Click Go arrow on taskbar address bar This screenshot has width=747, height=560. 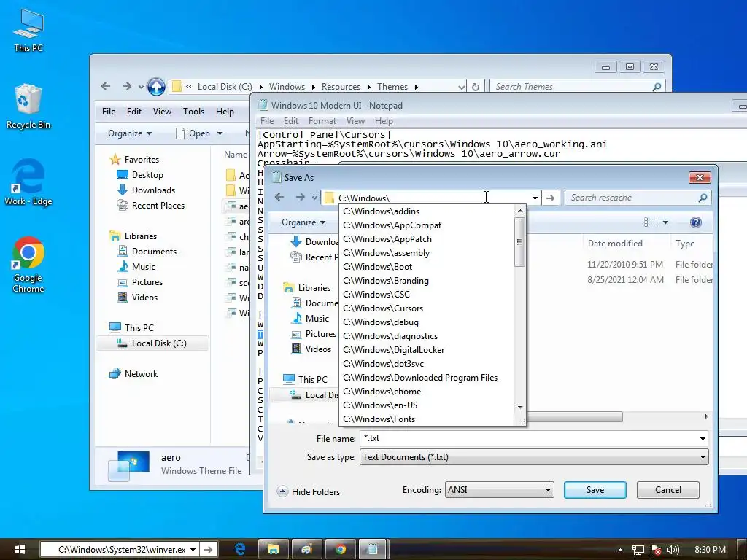click(x=208, y=550)
